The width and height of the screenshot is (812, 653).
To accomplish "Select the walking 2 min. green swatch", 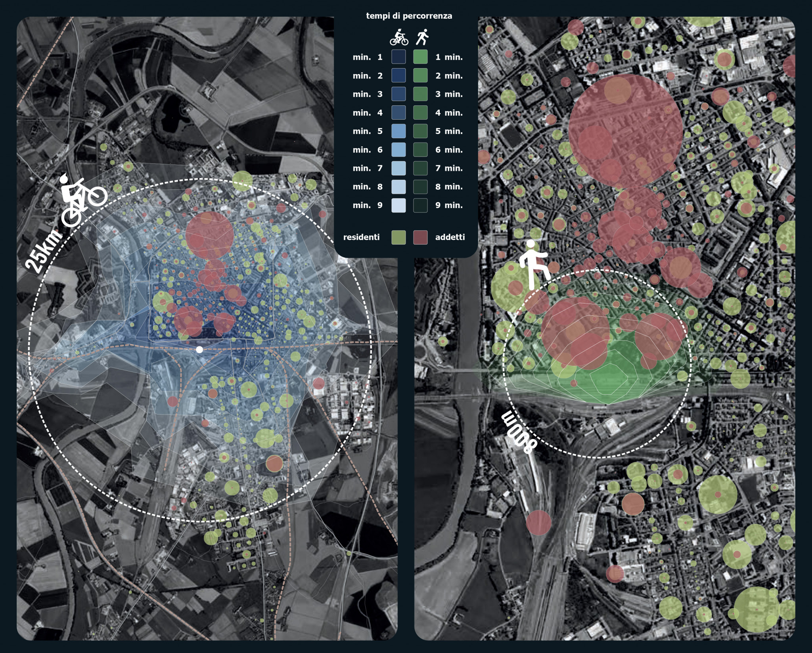I will [x=420, y=75].
